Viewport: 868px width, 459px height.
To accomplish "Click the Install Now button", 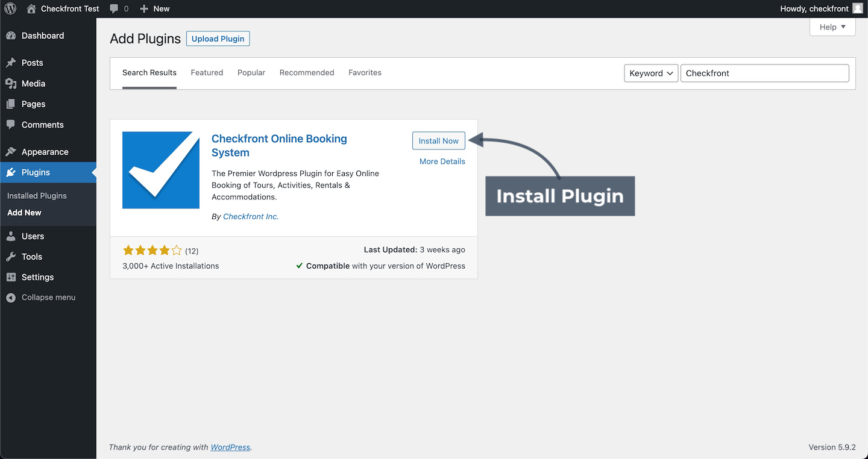I will click(439, 140).
